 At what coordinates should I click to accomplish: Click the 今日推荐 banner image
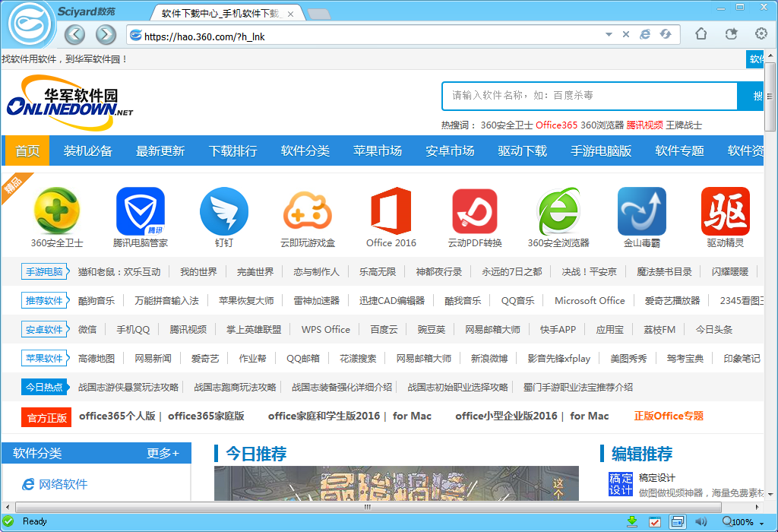397,483
